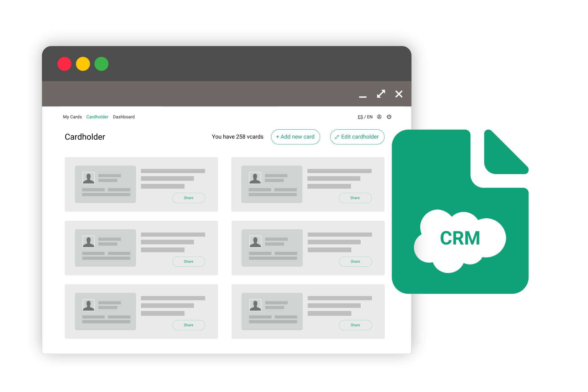
Task: Click the expand arrows icon
Action: pyautogui.click(x=381, y=94)
